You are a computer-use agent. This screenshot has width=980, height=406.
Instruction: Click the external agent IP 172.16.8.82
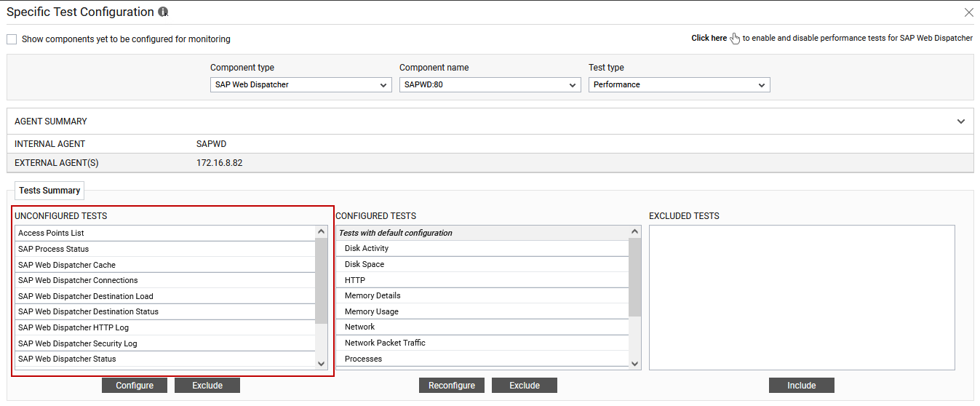tap(220, 163)
